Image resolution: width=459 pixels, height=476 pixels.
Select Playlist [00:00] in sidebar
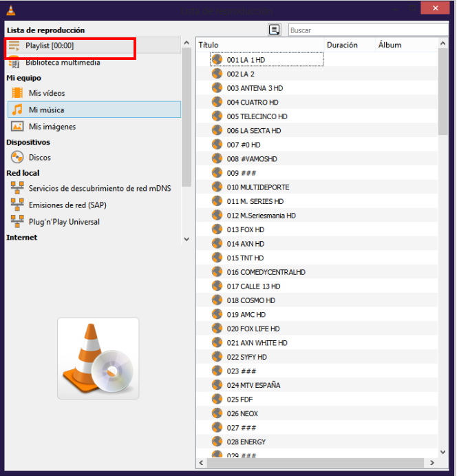coord(94,45)
